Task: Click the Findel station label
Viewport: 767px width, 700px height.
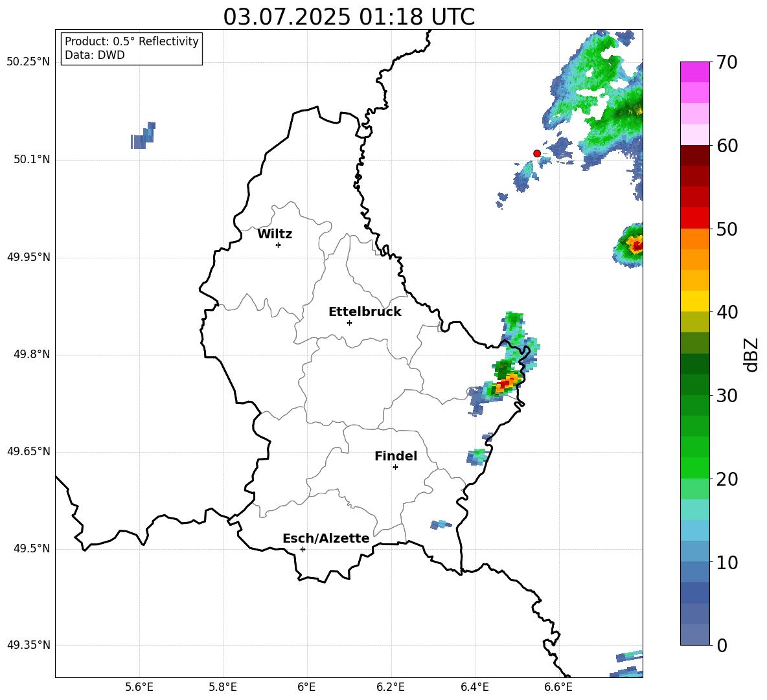Action: [396, 456]
